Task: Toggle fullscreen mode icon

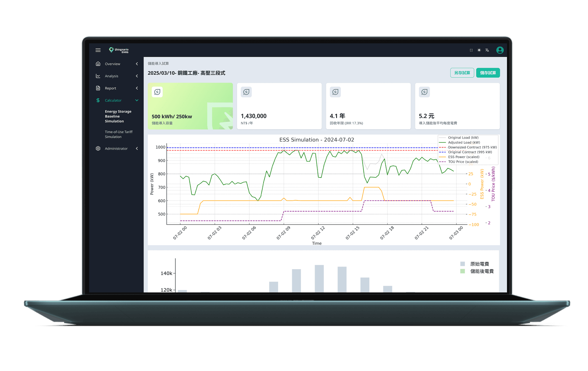Action: 471,50
